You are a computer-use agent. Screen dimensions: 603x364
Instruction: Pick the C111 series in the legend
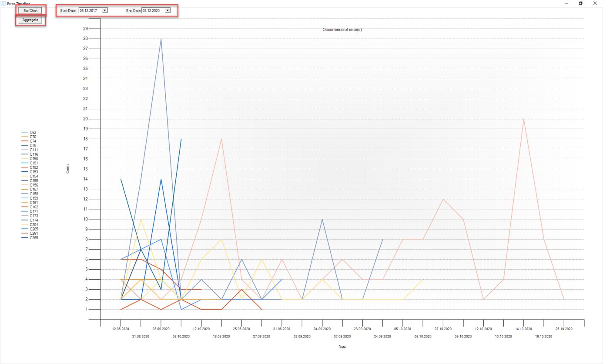pyautogui.click(x=33, y=150)
